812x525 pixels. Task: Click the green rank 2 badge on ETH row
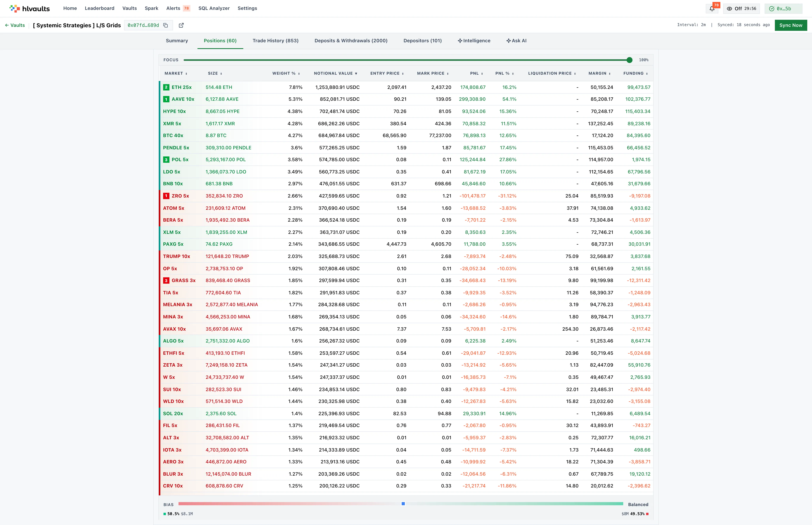click(x=166, y=87)
